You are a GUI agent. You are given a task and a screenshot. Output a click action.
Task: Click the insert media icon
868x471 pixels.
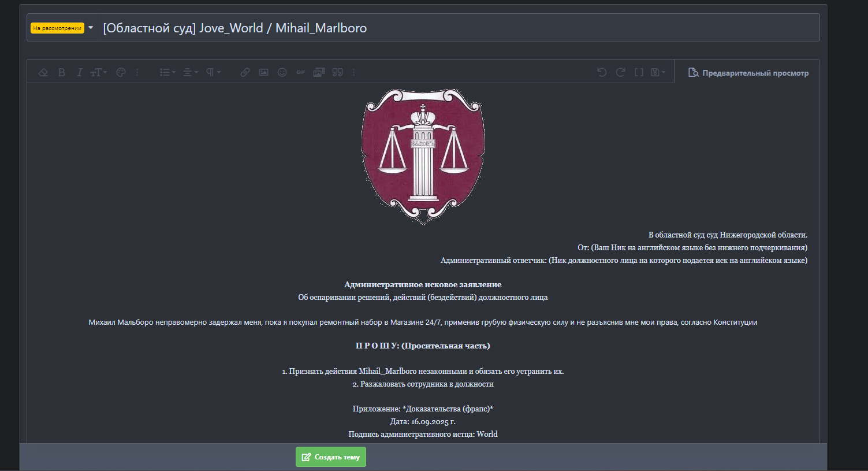pyautogui.click(x=319, y=72)
